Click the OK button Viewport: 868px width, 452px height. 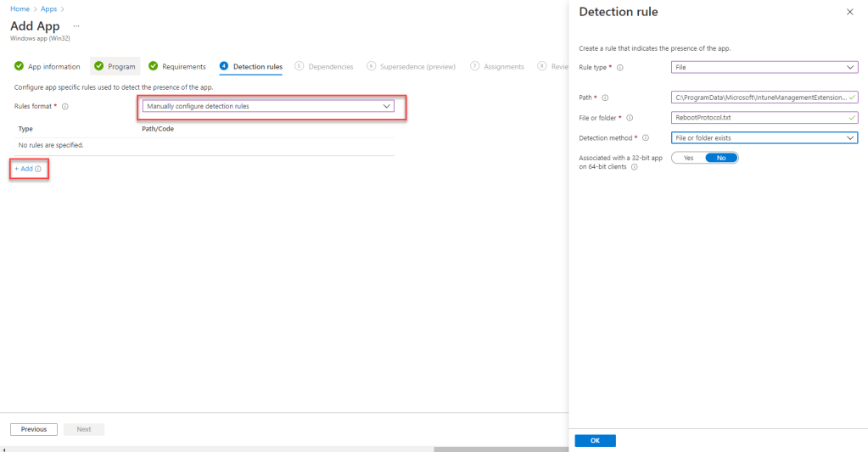click(595, 441)
